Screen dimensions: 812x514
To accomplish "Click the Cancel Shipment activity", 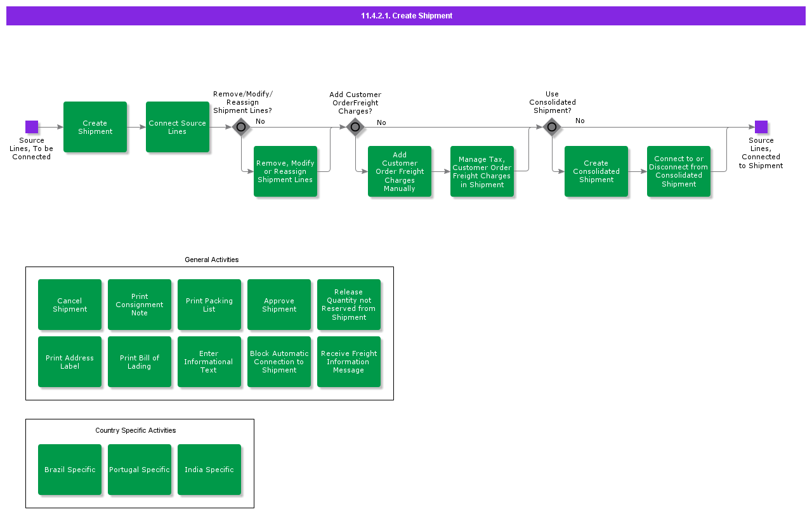I will coord(70,305).
